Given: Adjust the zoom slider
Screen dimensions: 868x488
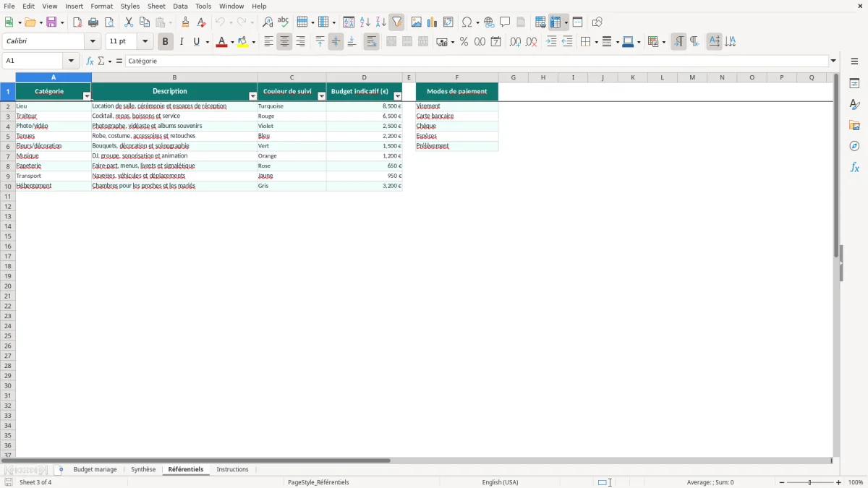Looking at the screenshot, I should (810, 482).
